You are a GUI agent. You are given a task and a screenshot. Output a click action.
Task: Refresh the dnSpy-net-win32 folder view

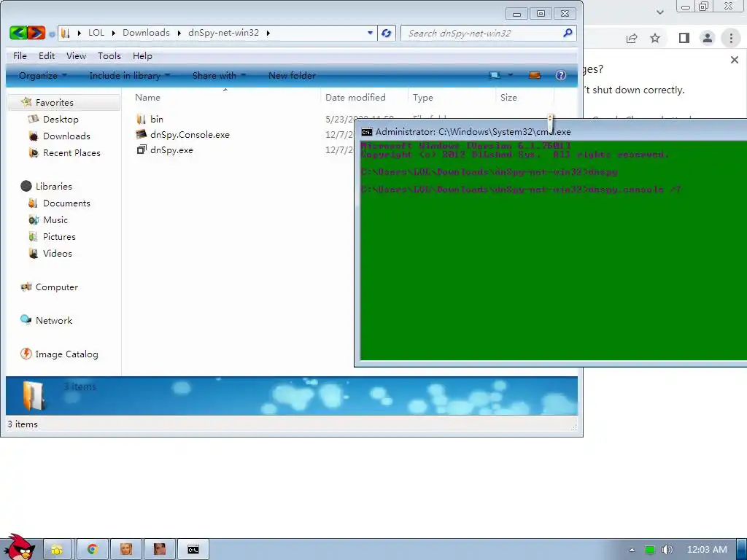pyautogui.click(x=387, y=34)
